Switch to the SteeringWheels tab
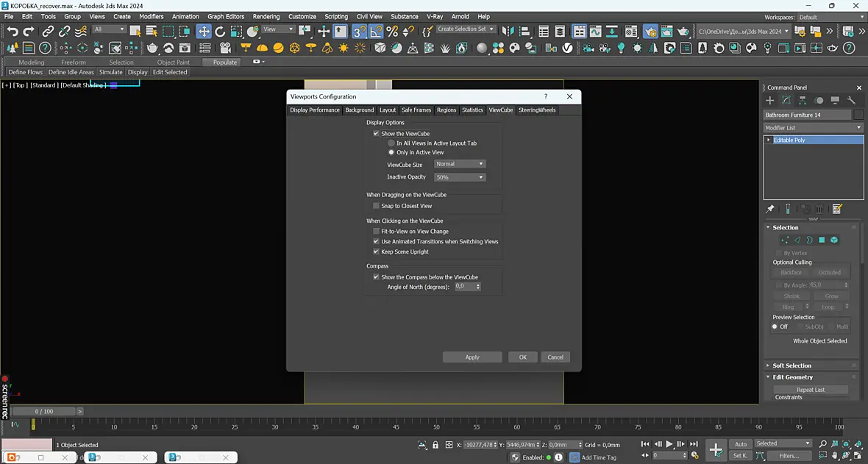 537,110
